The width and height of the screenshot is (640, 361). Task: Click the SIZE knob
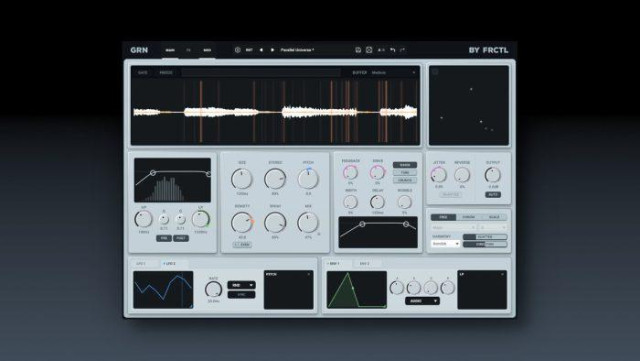pos(242,179)
